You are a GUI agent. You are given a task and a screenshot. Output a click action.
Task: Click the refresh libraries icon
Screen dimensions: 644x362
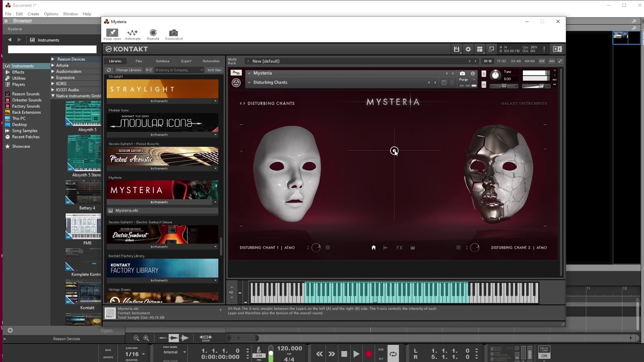pyautogui.click(x=109, y=70)
